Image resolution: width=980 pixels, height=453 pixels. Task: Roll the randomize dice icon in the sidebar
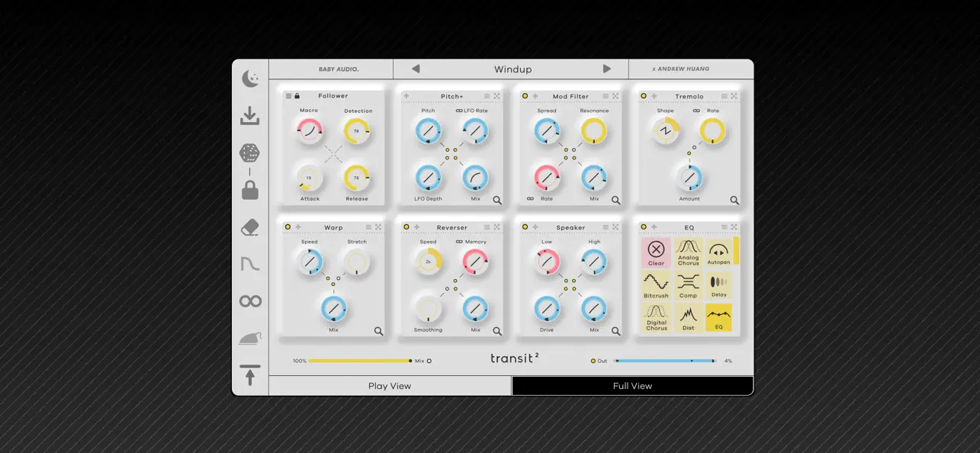point(251,153)
